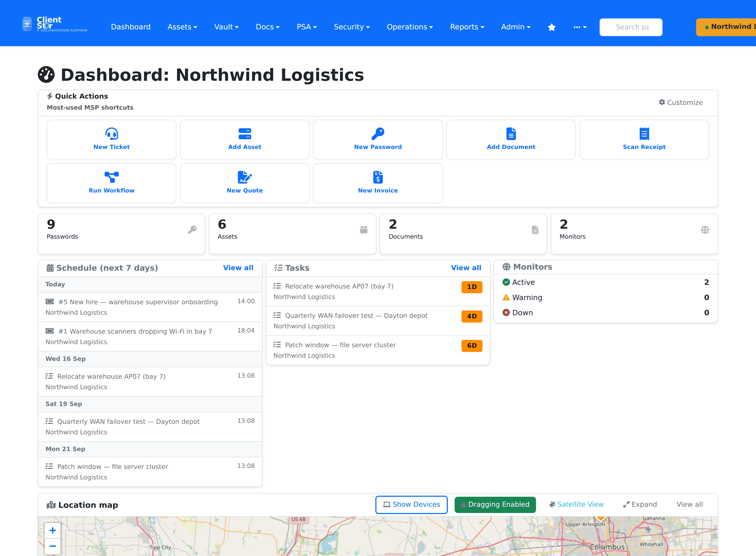The image size is (756, 556).
Task: Click the dashboard gauge icon in title
Action: tap(46, 74)
